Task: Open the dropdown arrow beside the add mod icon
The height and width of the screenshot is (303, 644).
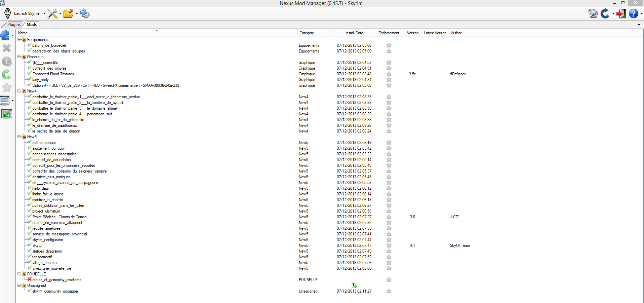Action: 12,35
